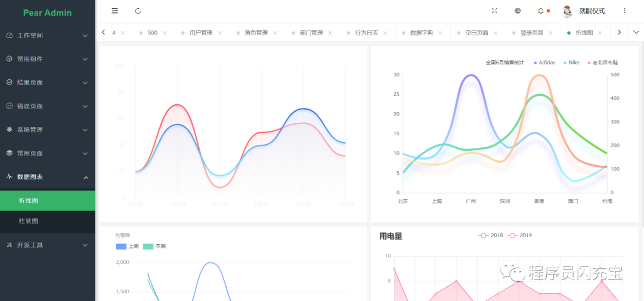Switch to the 角色管理 tab

coord(256,33)
